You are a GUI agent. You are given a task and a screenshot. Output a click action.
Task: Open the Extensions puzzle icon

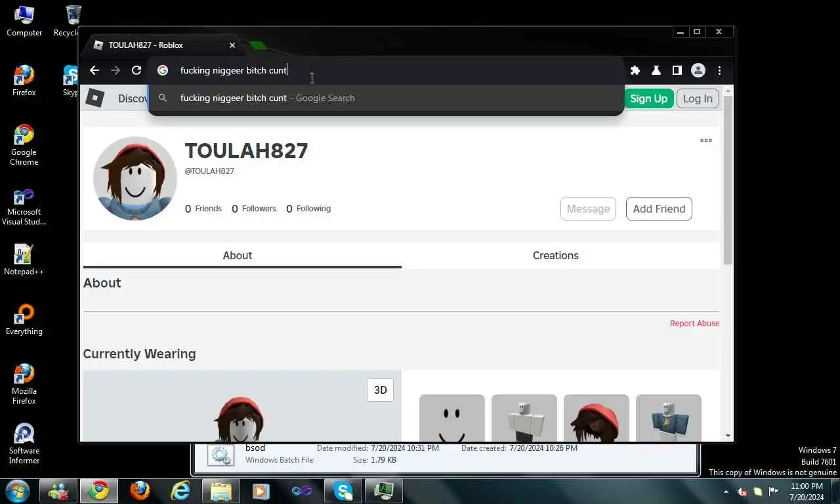pyautogui.click(x=635, y=70)
